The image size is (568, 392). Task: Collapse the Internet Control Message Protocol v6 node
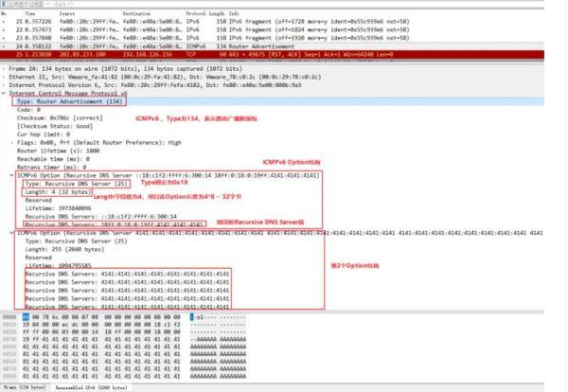click(x=4, y=94)
